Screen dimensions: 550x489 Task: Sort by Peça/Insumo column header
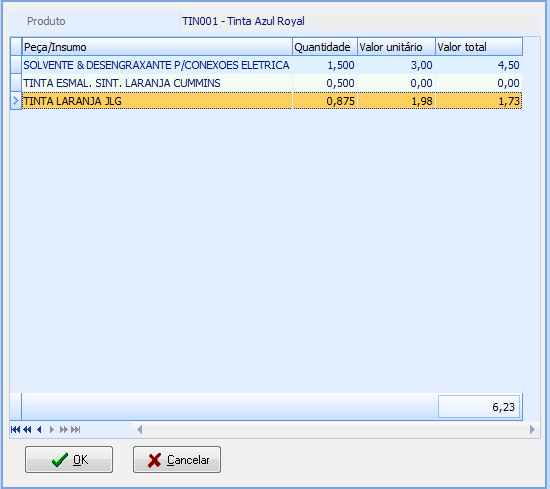coord(157,47)
